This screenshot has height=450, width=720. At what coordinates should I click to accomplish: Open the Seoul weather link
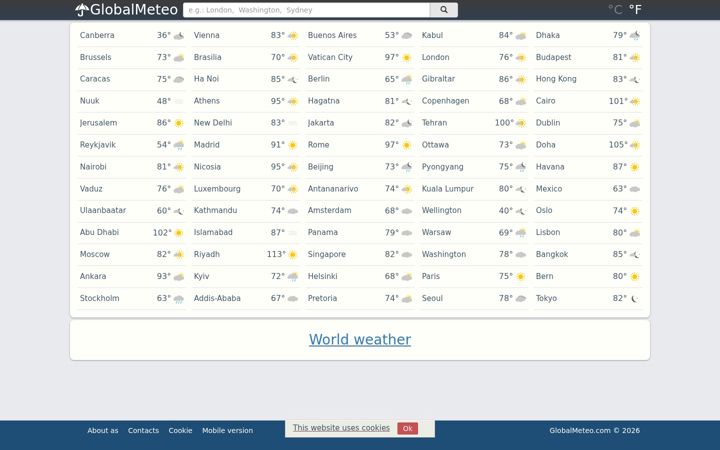[x=432, y=298]
